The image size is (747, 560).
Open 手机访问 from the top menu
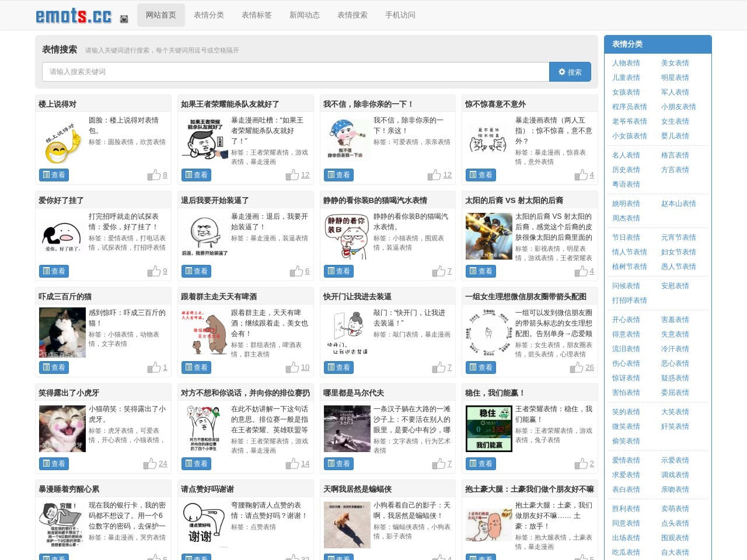[400, 15]
